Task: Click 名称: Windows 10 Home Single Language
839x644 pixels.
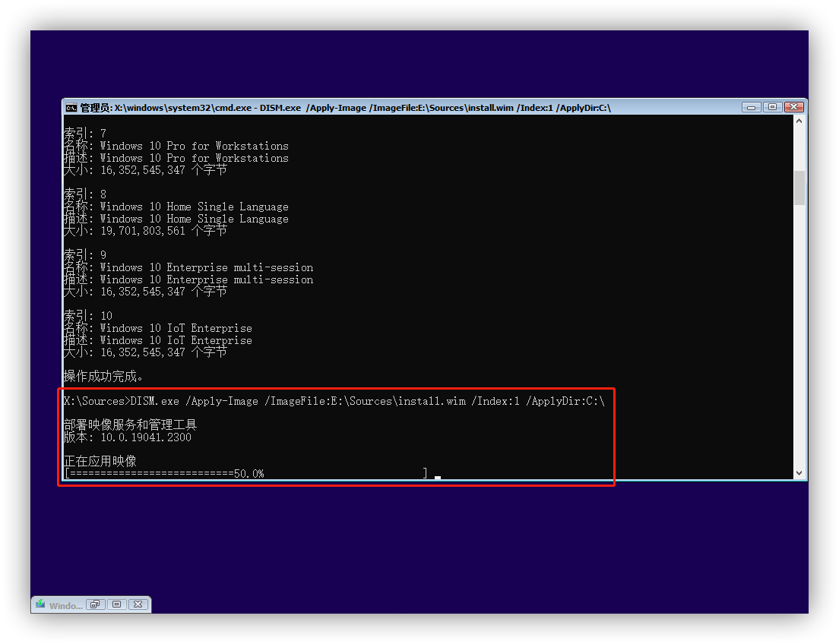Action: pyautogui.click(x=176, y=207)
